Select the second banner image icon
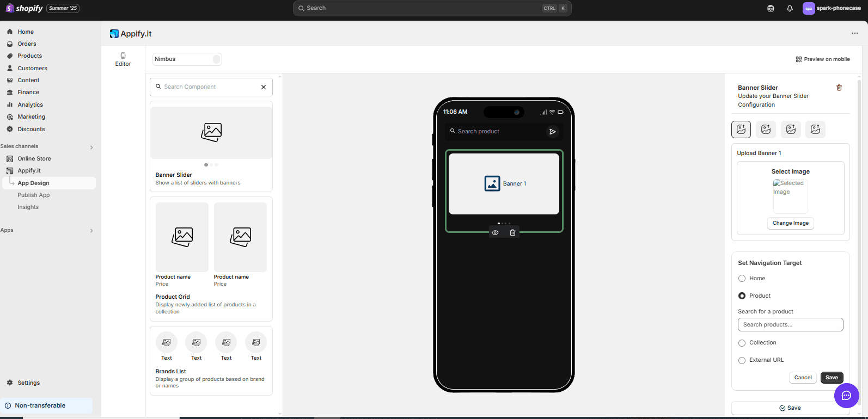The width and height of the screenshot is (868, 419). pos(766,130)
